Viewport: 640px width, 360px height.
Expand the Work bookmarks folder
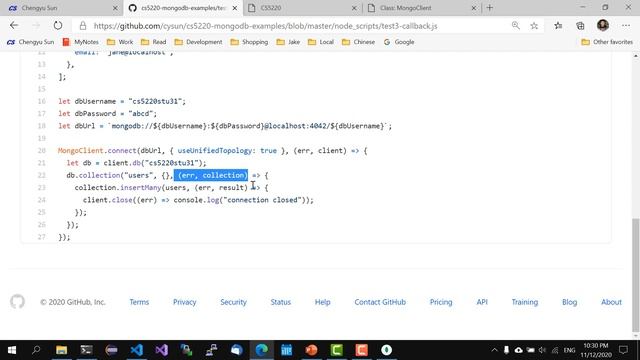[120, 42]
